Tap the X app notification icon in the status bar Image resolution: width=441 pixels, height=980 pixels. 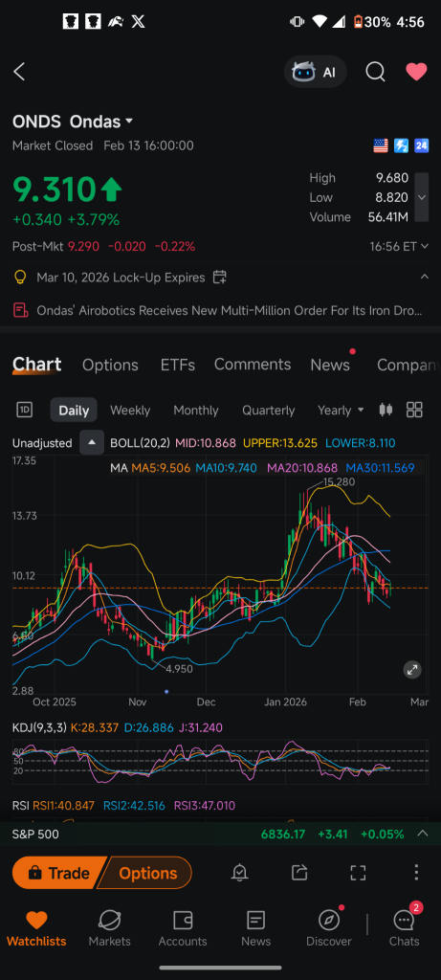138,22
